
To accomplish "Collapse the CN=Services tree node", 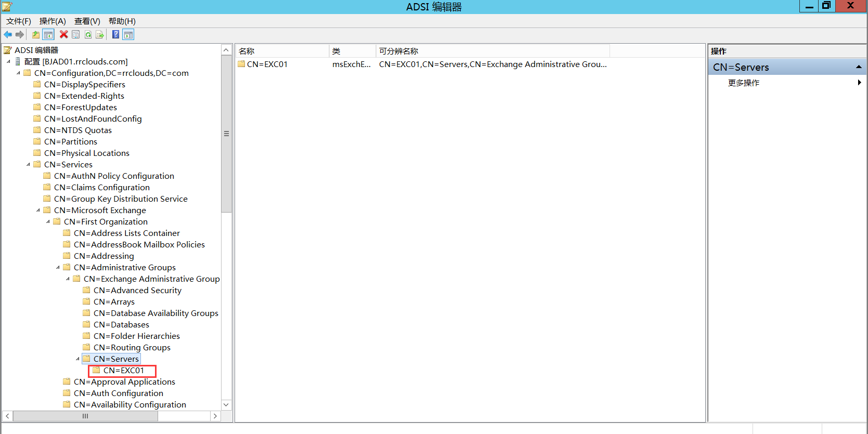I will click(x=28, y=164).
